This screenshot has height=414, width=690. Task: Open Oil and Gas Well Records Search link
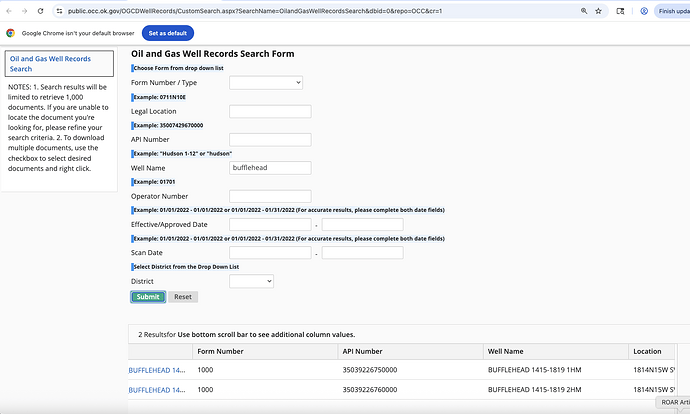50,64
